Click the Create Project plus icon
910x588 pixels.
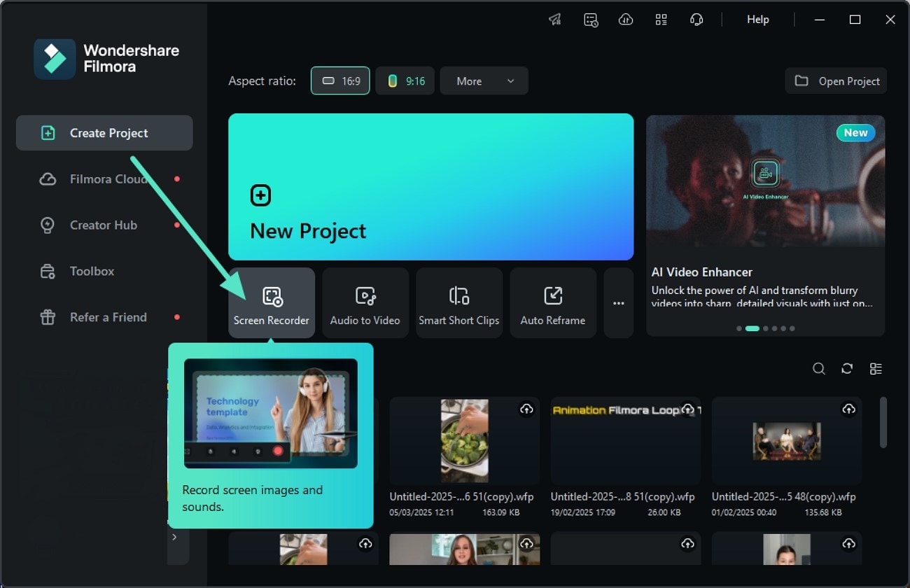point(48,133)
